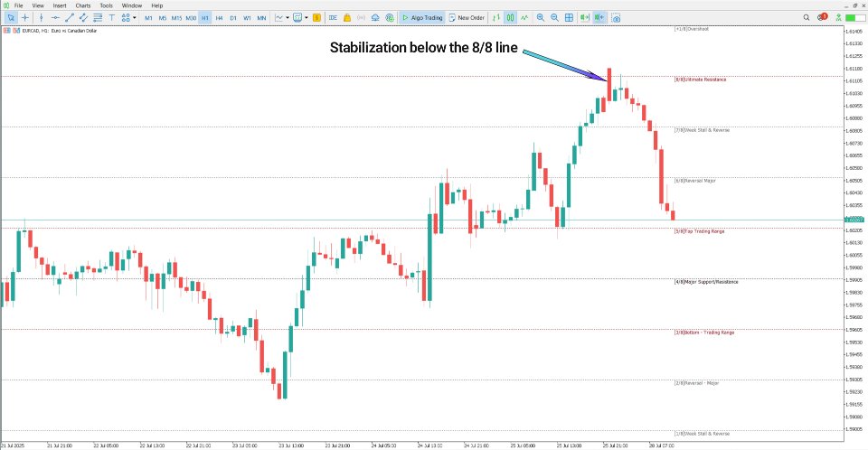The width and height of the screenshot is (868, 450).
Task: Switch chart to W1 timeframe
Action: point(247,18)
